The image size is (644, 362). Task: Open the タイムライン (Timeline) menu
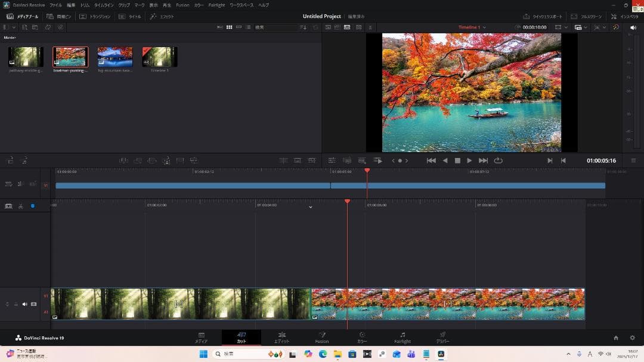104,5
